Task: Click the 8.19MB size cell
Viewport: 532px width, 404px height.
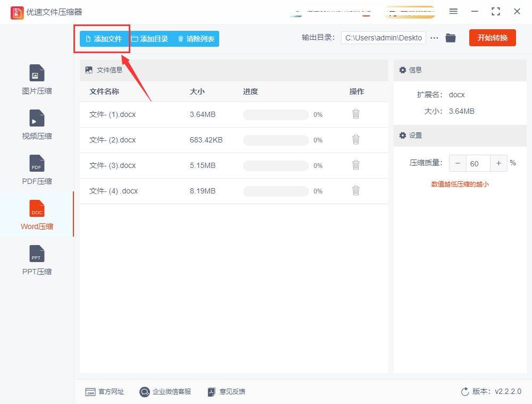Action: pos(203,191)
